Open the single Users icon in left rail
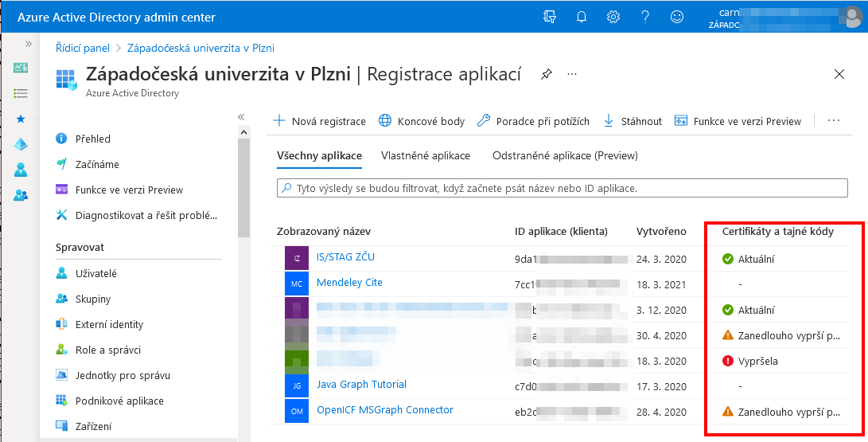 pos(21,170)
